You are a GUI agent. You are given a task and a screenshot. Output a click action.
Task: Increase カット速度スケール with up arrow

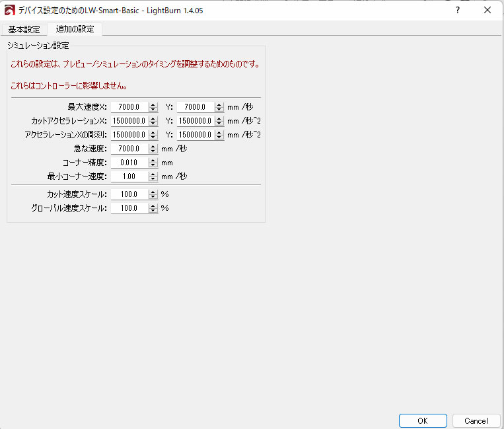click(x=153, y=192)
